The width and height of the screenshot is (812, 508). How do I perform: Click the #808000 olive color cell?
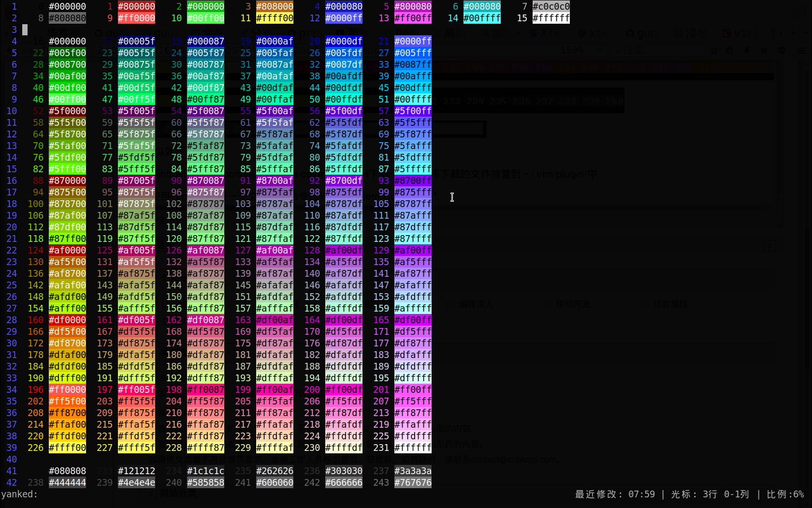click(x=275, y=6)
